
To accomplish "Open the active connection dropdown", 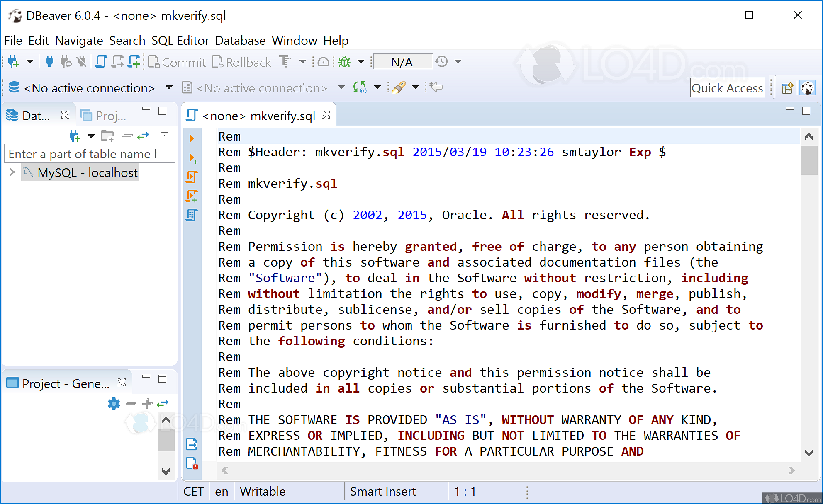I will pyautogui.click(x=169, y=88).
